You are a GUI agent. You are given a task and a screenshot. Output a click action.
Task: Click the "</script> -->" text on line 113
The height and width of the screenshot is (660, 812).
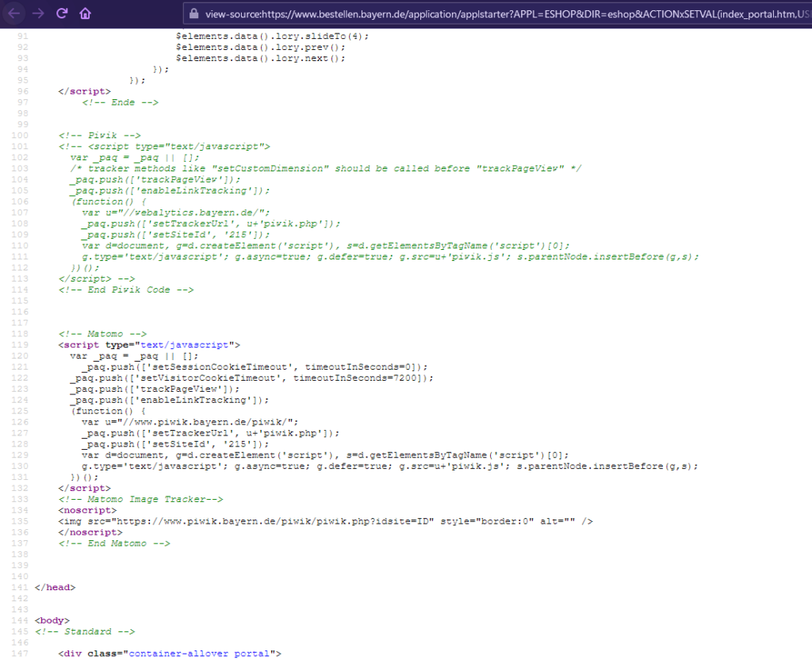pos(97,278)
